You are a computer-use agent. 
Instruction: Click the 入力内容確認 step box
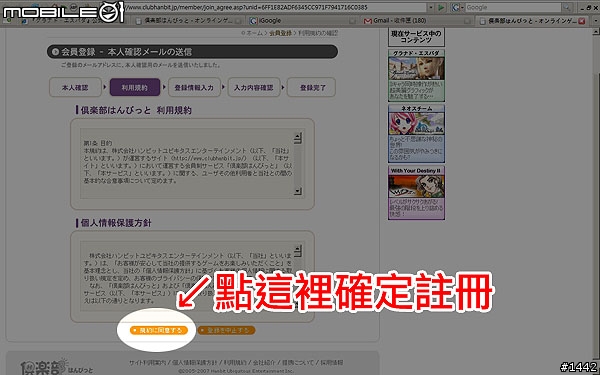tap(254, 87)
